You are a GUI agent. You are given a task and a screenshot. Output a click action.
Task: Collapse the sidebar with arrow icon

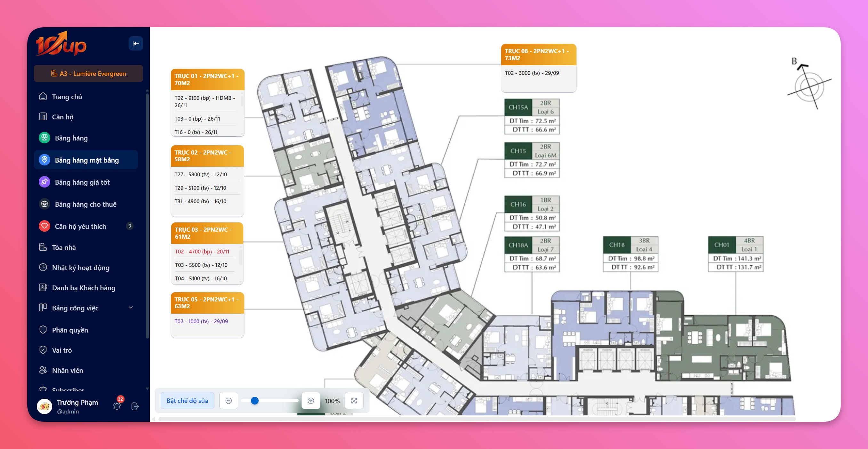coord(135,44)
